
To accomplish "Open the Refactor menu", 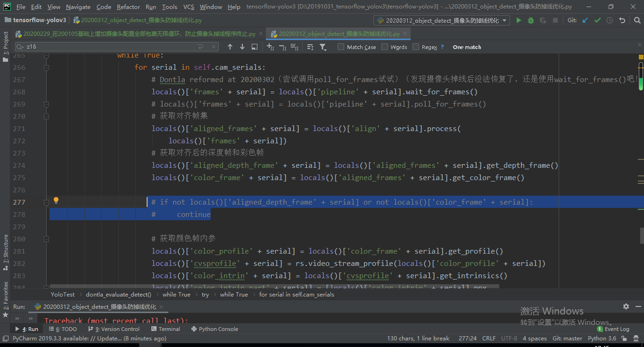I will click(128, 7).
